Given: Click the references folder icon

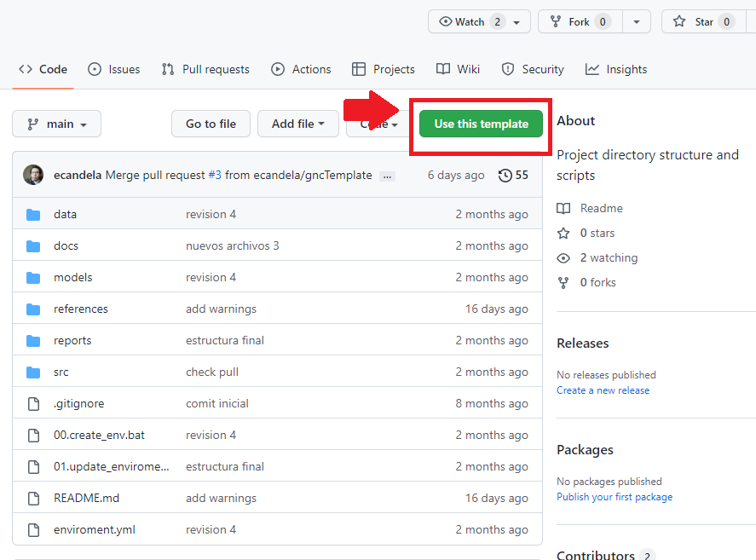Looking at the screenshot, I should [x=33, y=309].
